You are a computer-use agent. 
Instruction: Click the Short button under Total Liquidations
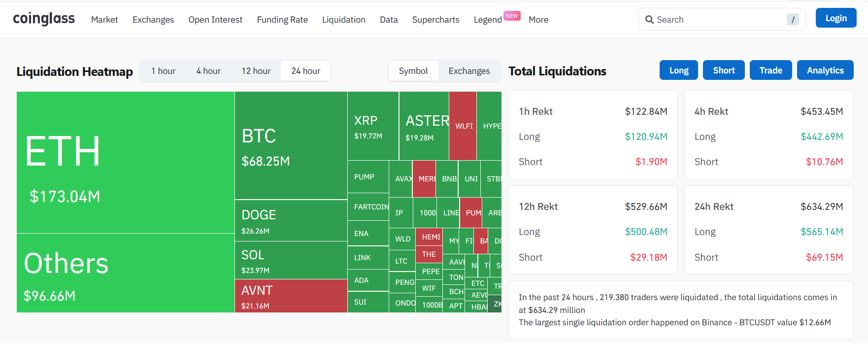(723, 70)
